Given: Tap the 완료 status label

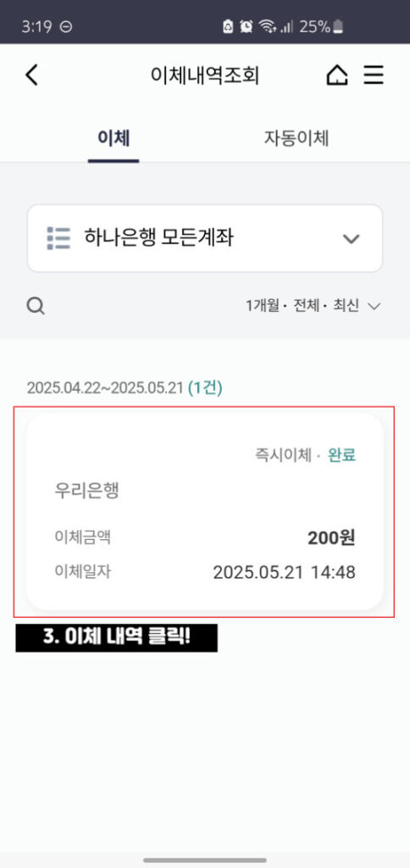Looking at the screenshot, I should tap(342, 455).
